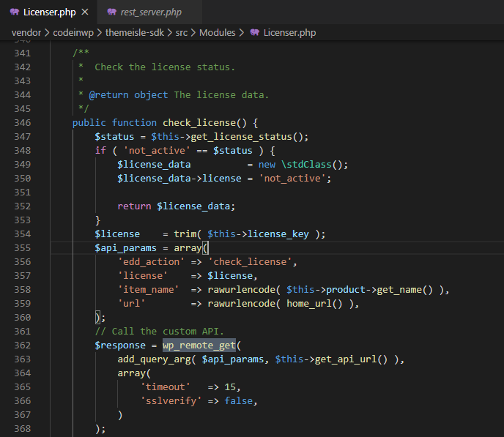This screenshot has width=504, height=437.
Task: Click line number 368 in the gutter
Action: point(23,429)
